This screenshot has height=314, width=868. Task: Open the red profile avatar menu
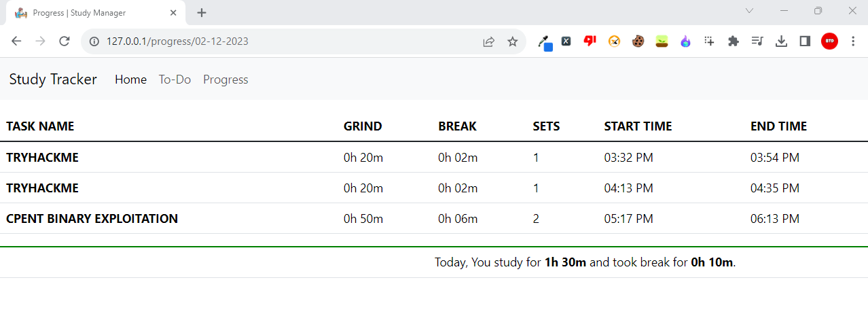(x=829, y=41)
